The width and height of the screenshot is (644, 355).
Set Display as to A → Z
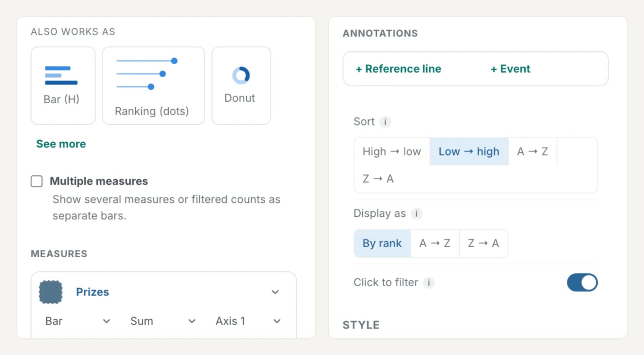pos(435,243)
